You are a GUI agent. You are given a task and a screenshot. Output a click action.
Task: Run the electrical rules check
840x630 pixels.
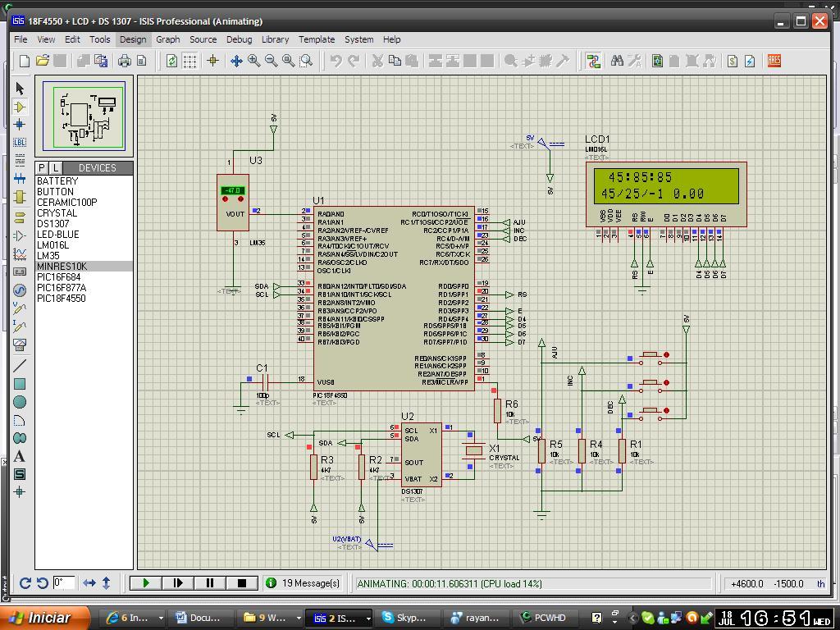(750, 61)
